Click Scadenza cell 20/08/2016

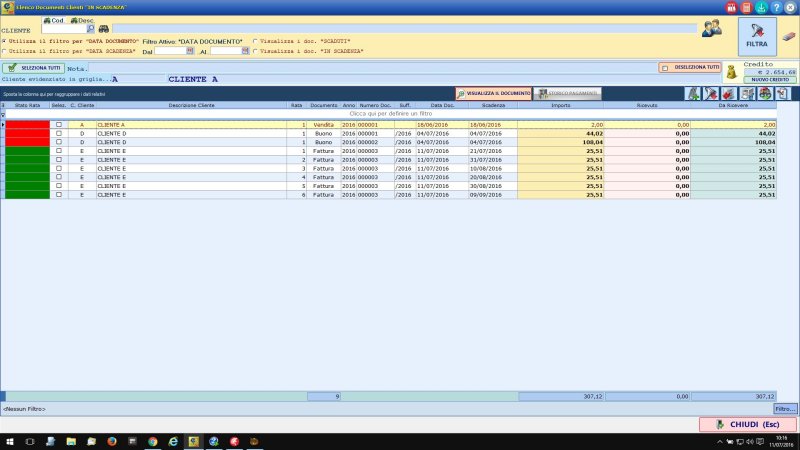(x=493, y=177)
